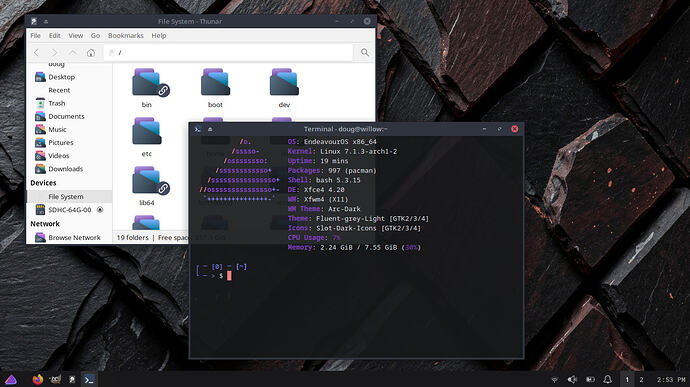Minimize the Terminal window
The height and width of the screenshot is (387, 690).
[x=484, y=129]
